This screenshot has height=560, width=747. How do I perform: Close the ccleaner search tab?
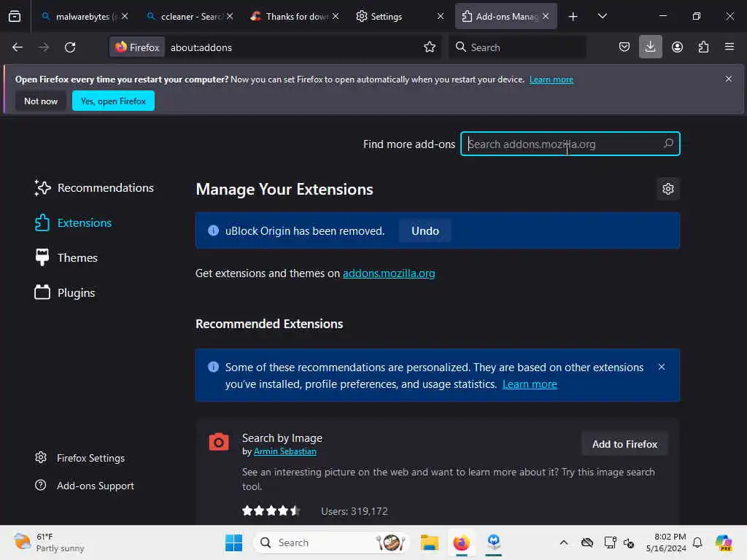[x=230, y=16]
